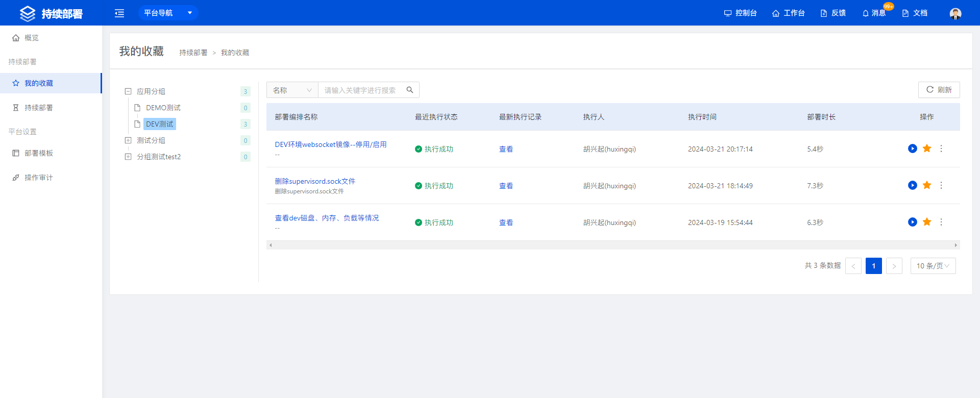Open the 名称 search field dropdown
The height and width of the screenshot is (398, 980).
click(292, 90)
